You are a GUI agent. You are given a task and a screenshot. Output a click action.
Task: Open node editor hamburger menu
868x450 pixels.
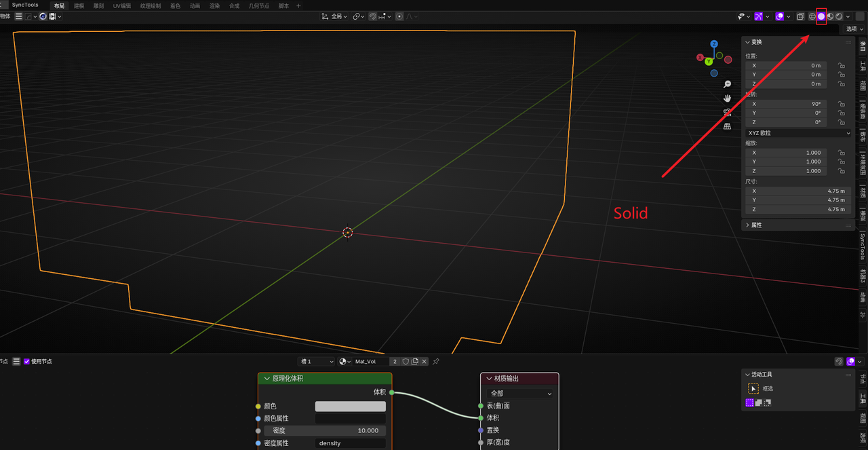[x=16, y=362]
